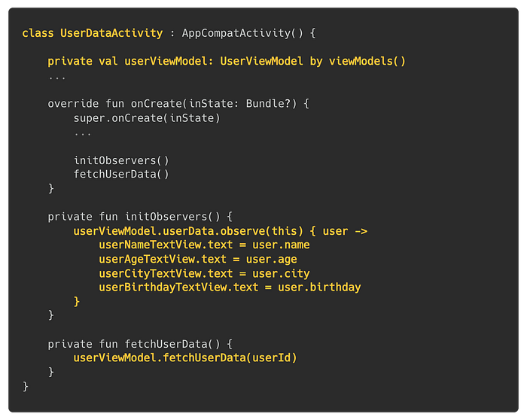Click the "userNameTextView.text = user.name" line
The image size is (527, 420).
click(204, 245)
